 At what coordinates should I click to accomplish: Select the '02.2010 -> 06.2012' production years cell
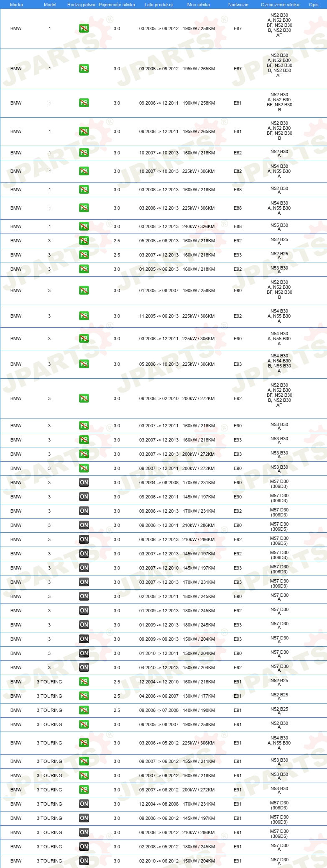(x=159, y=861)
